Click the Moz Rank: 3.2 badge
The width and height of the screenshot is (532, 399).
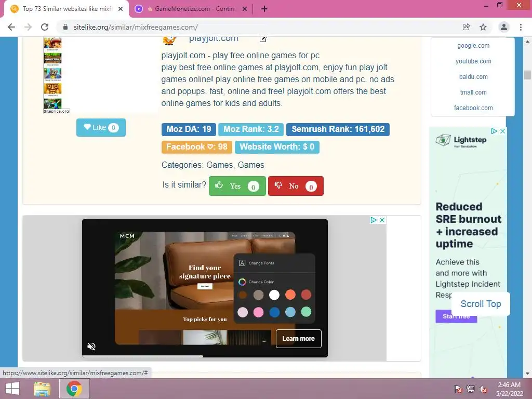coord(251,129)
